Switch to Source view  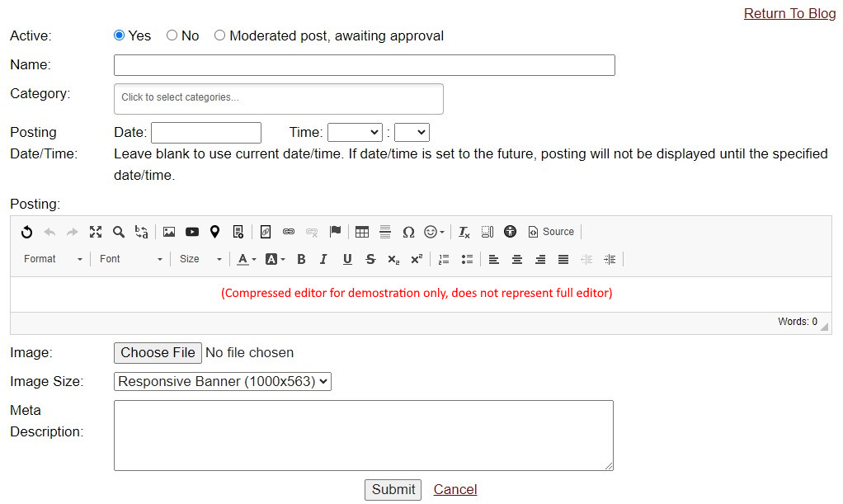[551, 232]
